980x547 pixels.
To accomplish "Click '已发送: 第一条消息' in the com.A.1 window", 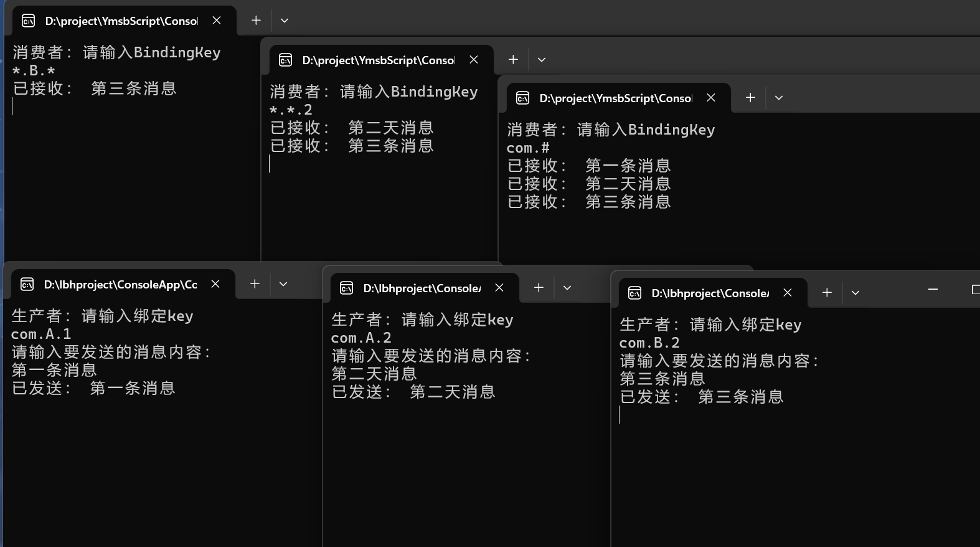I will (93, 388).
